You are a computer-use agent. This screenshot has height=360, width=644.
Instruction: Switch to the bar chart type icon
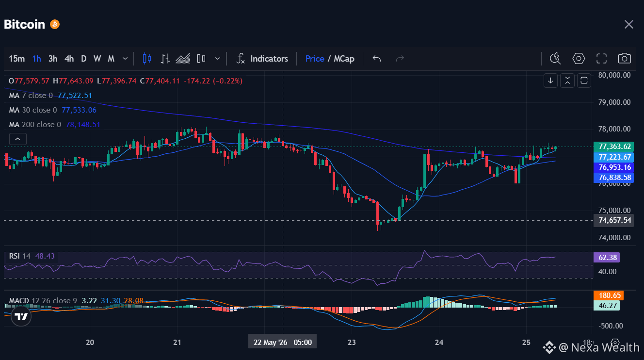(x=165, y=59)
